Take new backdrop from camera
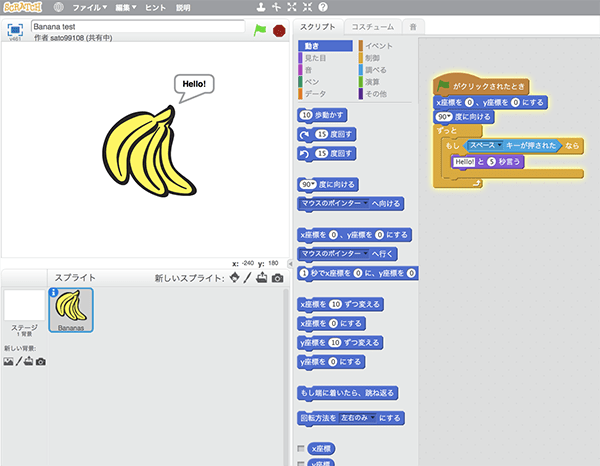The width and height of the screenshot is (600, 466). 41,362
